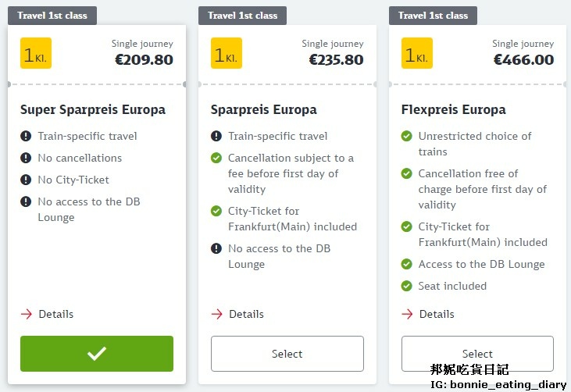The width and height of the screenshot is (571, 392).
Task: Click the green check beside 'Seat included'
Action: (x=406, y=286)
